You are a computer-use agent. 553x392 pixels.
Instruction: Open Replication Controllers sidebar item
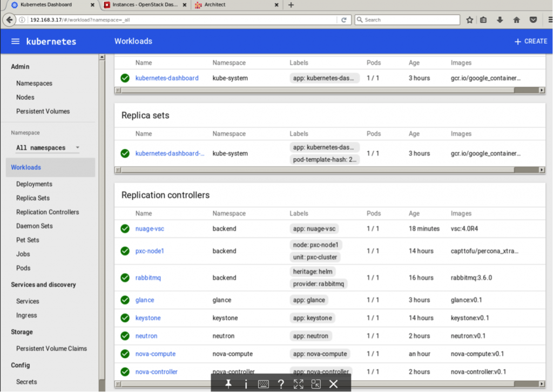[x=48, y=212]
